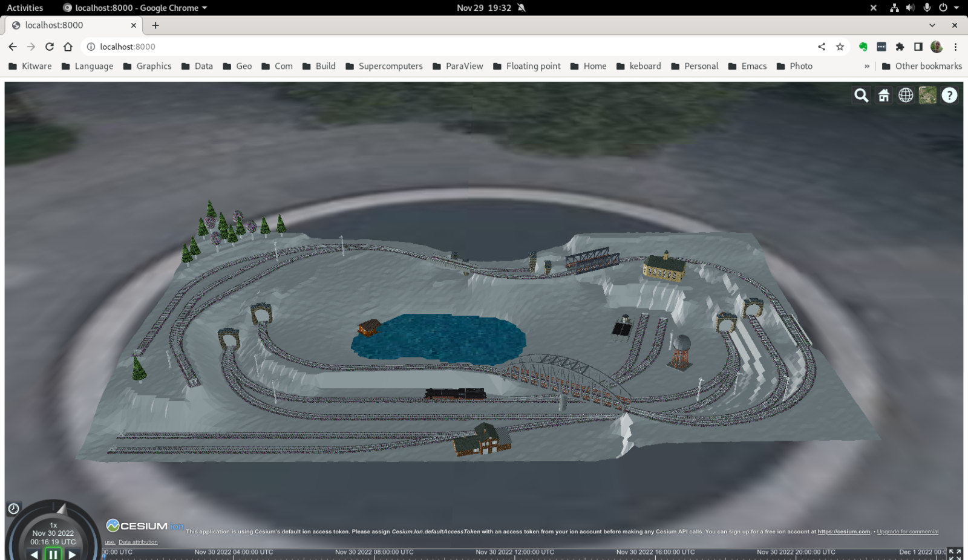Toggle pause on the running animation
Image resolution: width=968 pixels, height=560 pixels.
53,553
